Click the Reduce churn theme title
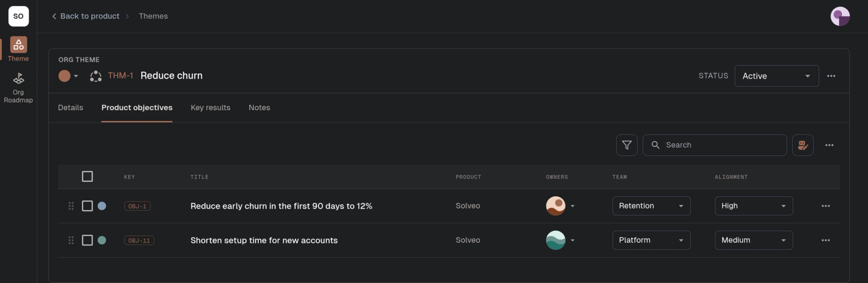Image resolution: width=868 pixels, height=283 pixels. coord(171,76)
